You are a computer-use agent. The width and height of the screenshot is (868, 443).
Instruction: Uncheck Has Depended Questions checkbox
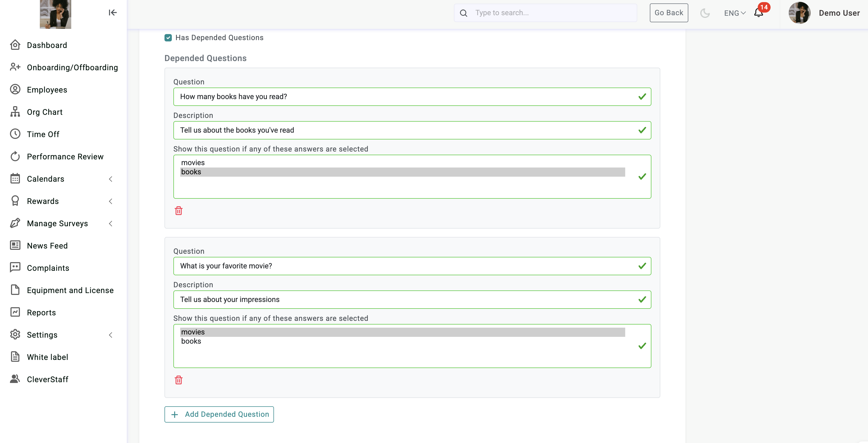tap(168, 38)
